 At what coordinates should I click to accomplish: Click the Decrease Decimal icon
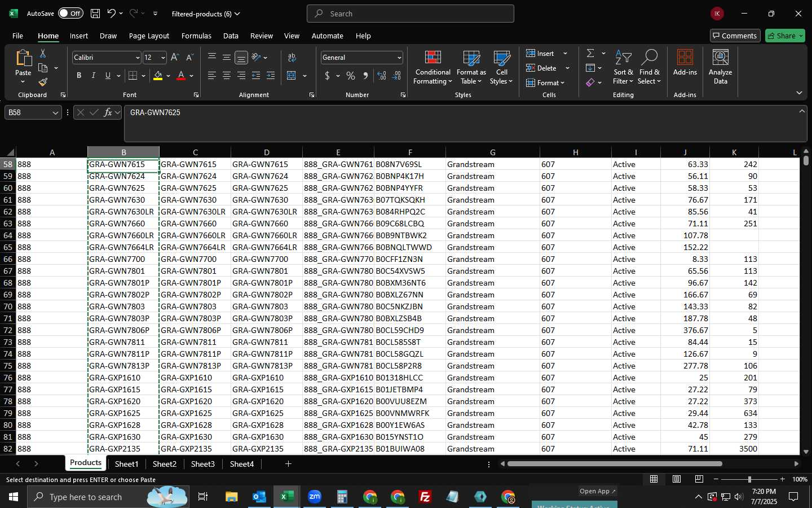396,76
